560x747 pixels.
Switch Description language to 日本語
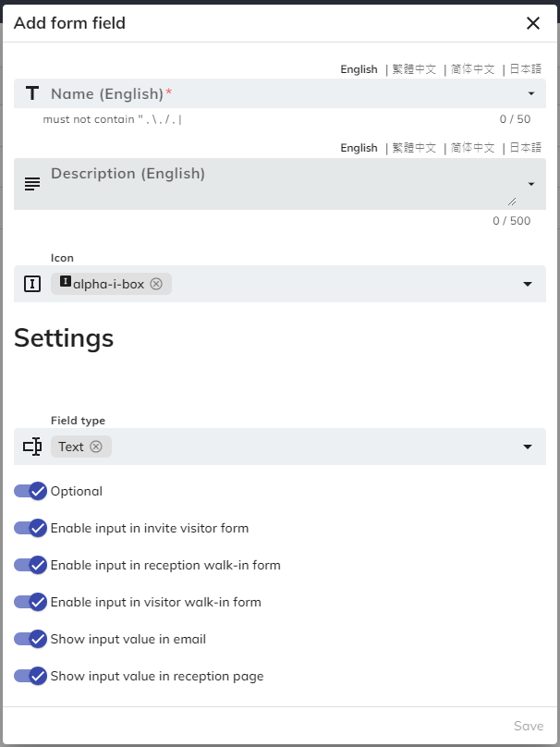click(x=525, y=148)
